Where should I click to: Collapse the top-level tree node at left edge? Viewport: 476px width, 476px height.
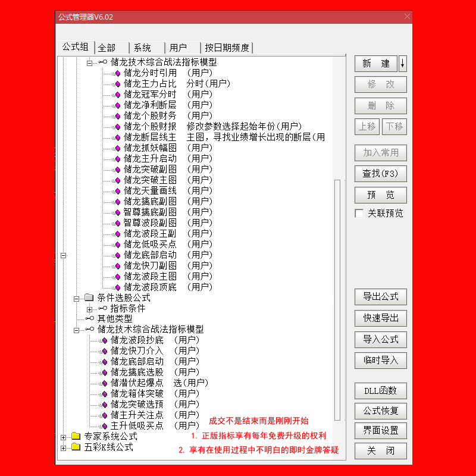click(64, 256)
